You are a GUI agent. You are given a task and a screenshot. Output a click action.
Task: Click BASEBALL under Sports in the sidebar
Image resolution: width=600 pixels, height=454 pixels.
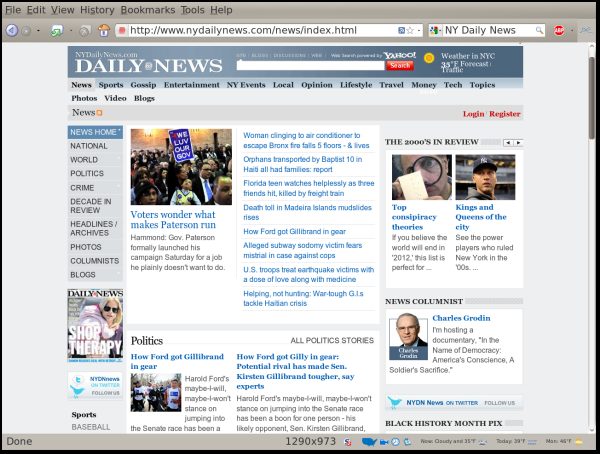(91, 427)
